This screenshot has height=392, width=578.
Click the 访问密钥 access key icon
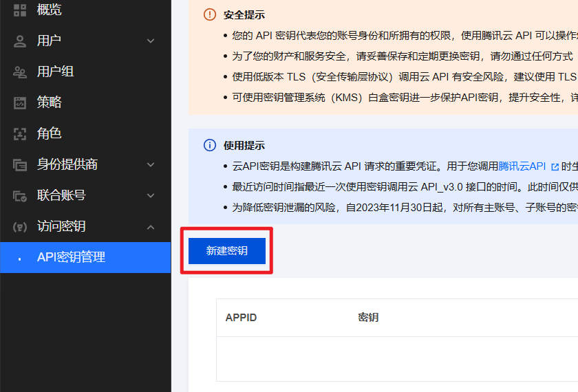tap(20, 227)
